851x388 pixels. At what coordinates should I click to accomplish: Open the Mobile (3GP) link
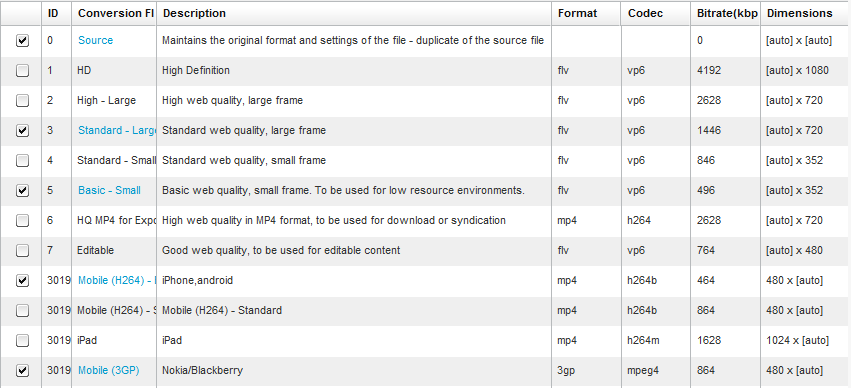(109, 371)
